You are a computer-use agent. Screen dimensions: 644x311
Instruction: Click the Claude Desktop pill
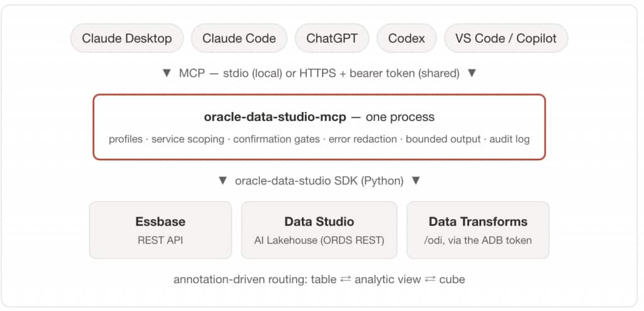coord(127,38)
